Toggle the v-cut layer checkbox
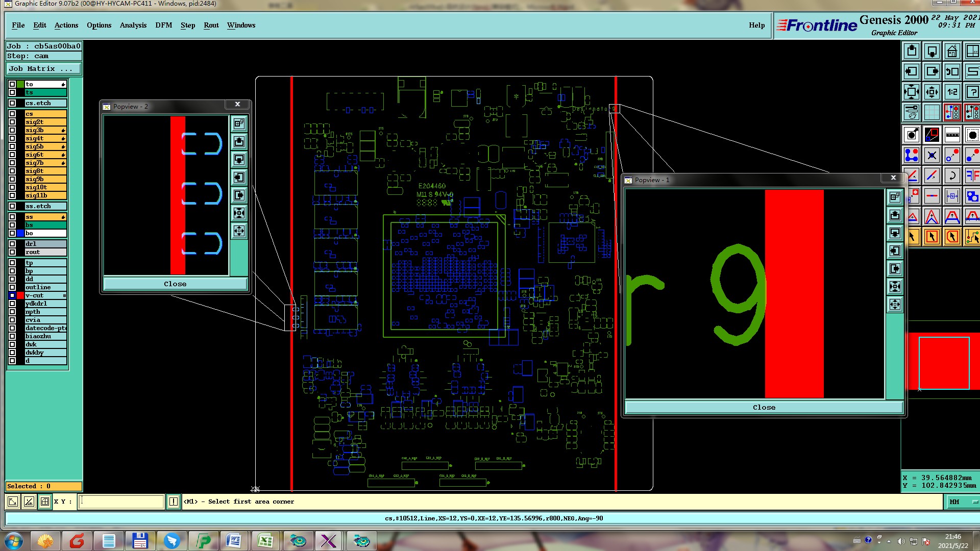The image size is (980, 551). pos(12,295)
